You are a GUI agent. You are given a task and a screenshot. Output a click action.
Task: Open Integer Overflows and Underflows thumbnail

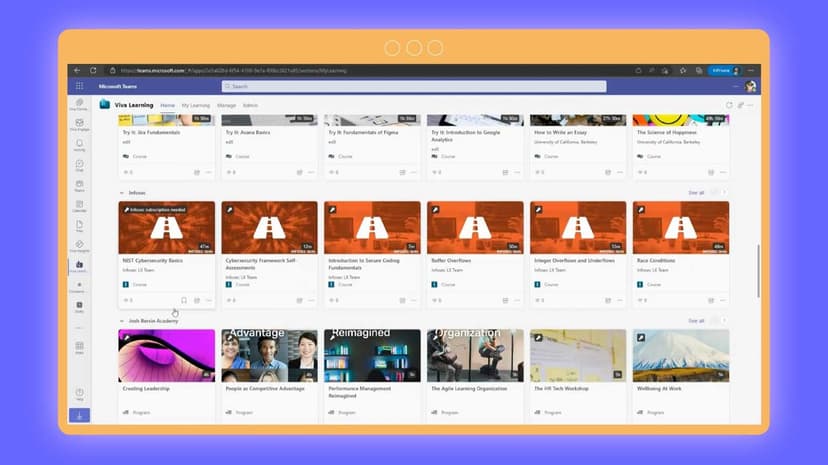(578, 227)
